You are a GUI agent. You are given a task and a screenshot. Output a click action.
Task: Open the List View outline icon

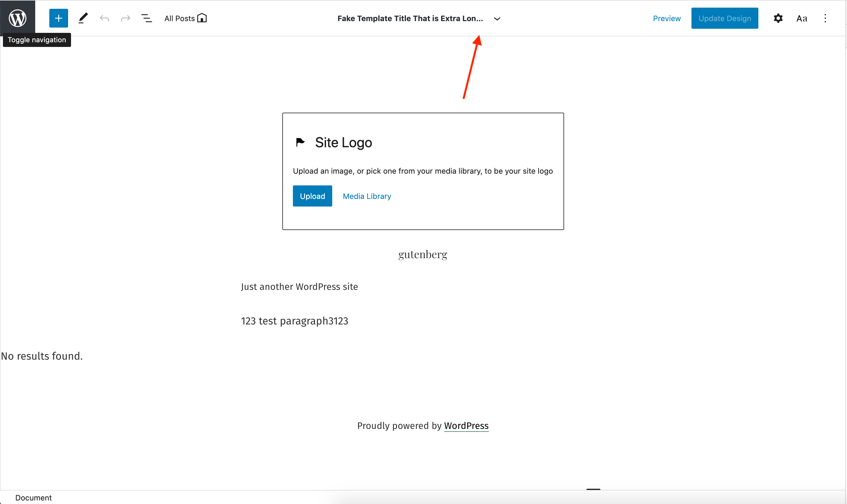tap(146, 18)
